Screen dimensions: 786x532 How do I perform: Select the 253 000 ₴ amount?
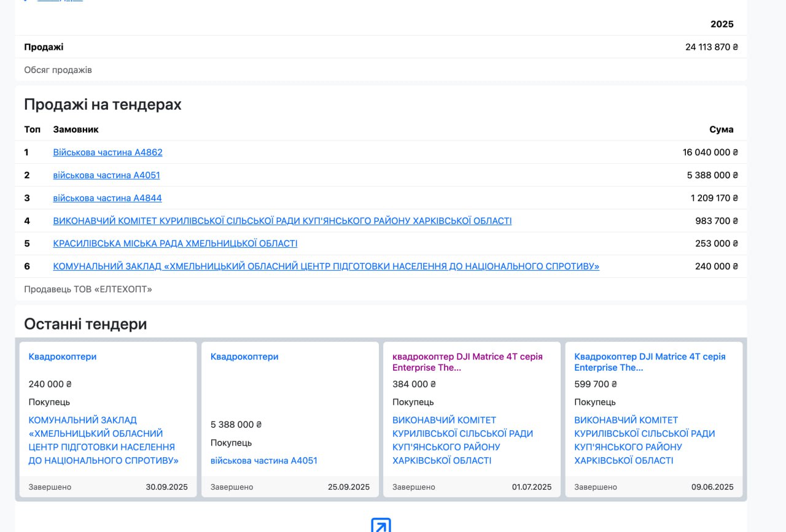pos(717,244)
